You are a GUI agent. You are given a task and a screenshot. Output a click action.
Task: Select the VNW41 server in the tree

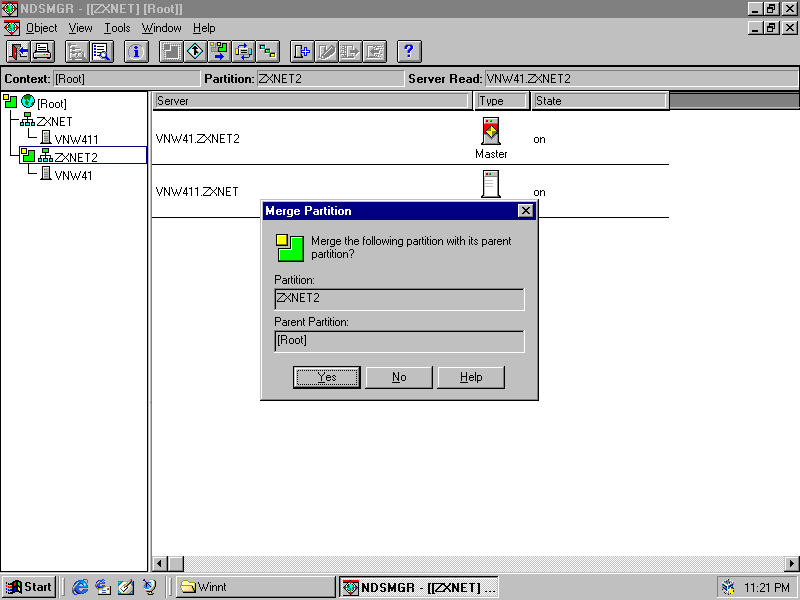pos(73,176)
